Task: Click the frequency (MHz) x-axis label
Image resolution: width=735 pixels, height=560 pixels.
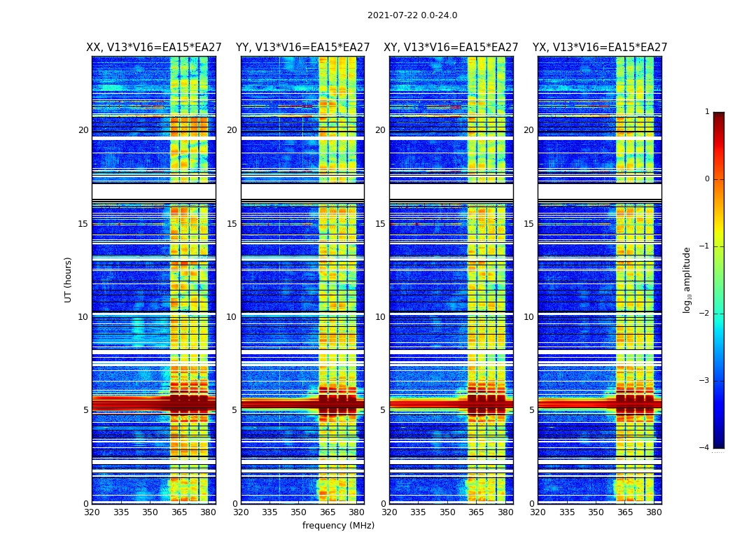Action: [338, 525]
